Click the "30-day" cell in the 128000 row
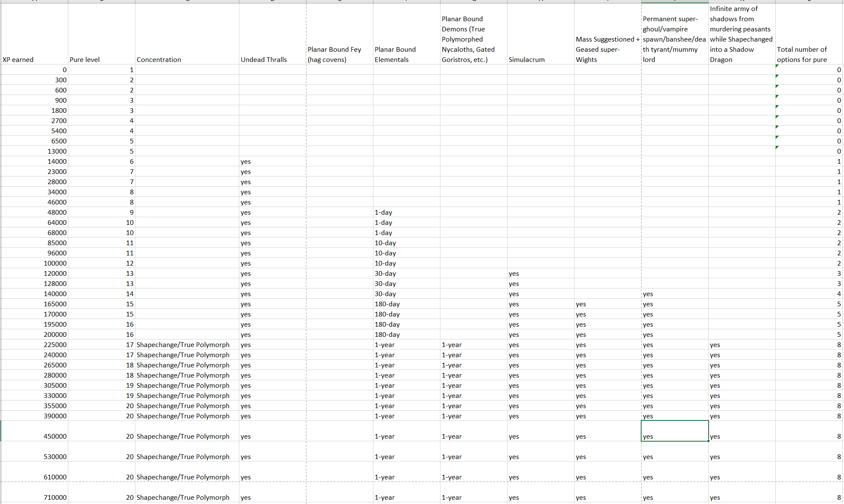844x504 pixels. click(407, 283)
